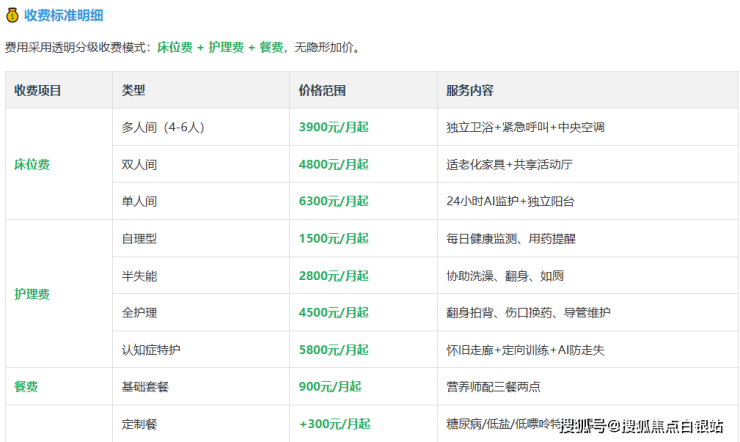Click the +300元/月起 price for 定制餐
The height and width of the screenshot is (442, 740).
click(333, 423)
